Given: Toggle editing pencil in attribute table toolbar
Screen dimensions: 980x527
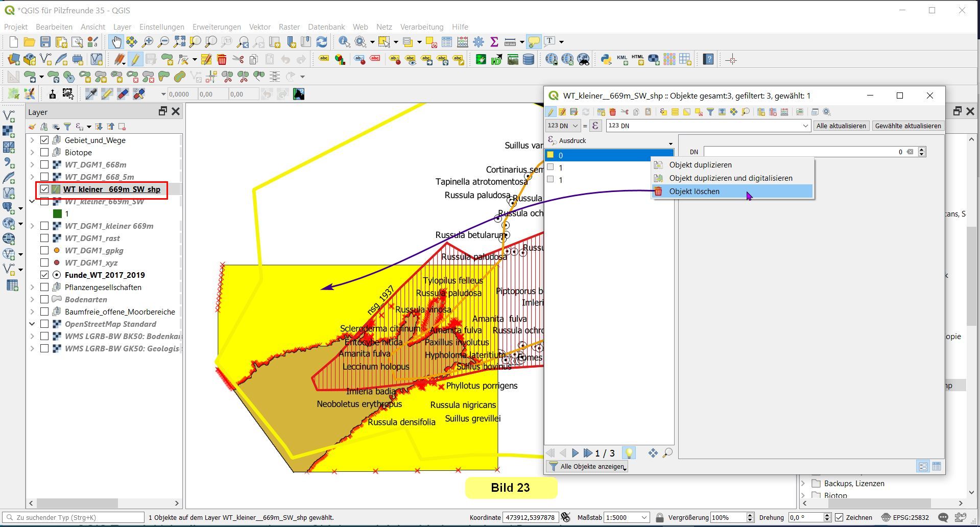Looking at the screenshot, I should pos(551,112).
